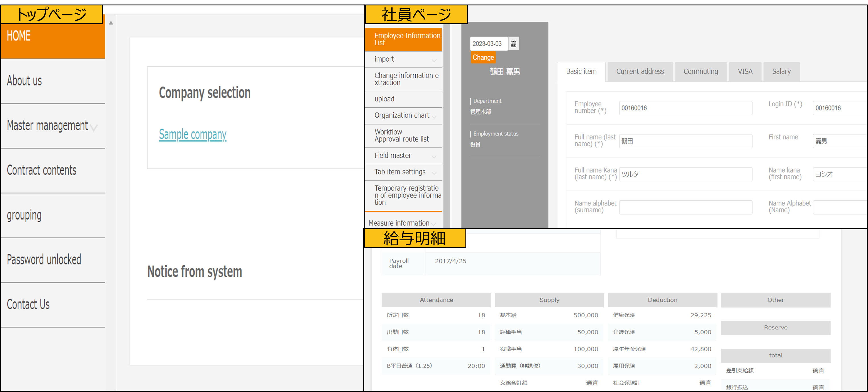Select the VISA tab
The height and width of the screenshot is (392, 868).
(x=745, y=71)
